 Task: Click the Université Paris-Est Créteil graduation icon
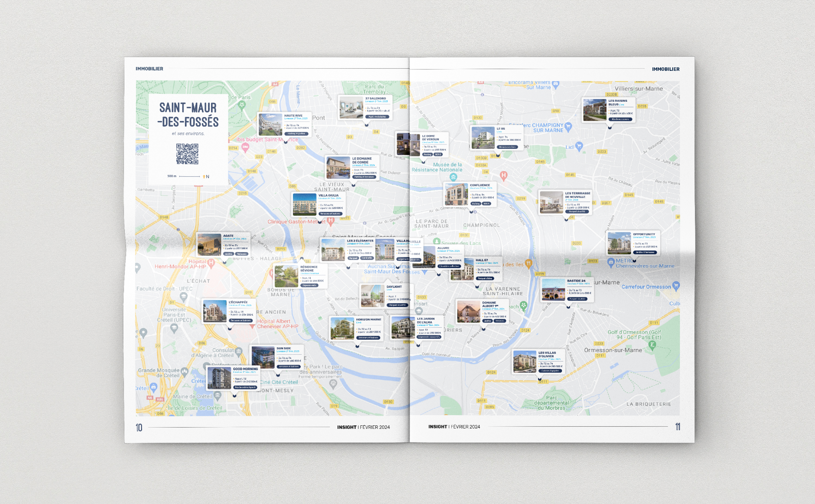(174, 328)
